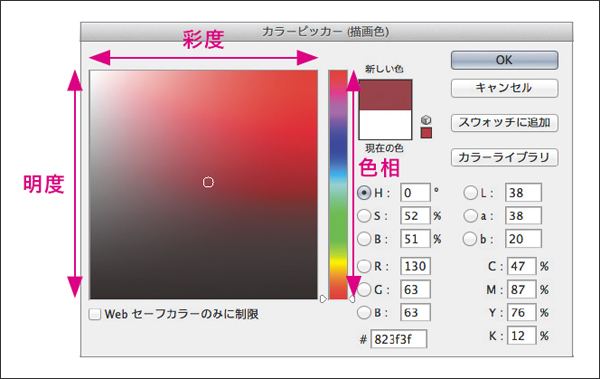The height and width of the screenshot is (379, 600).
Task: Click the white current color 現在の色
Action: (385, 125)
